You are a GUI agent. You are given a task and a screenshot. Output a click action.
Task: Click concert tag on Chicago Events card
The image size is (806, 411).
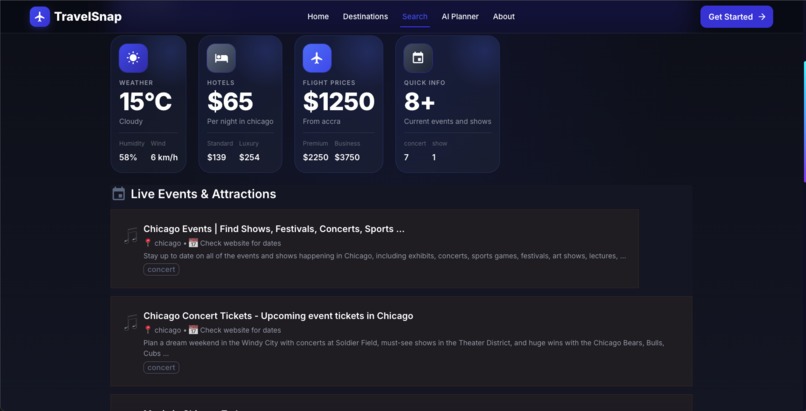[x=161, y=269]
